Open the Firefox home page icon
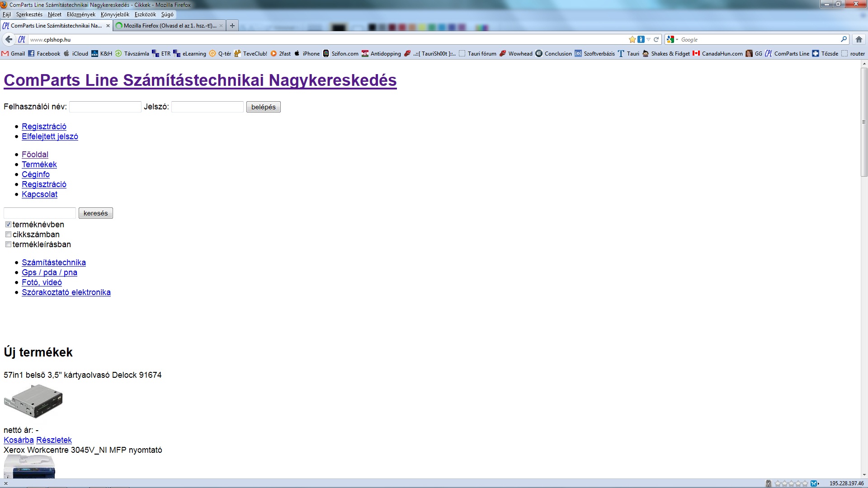 pyautogui.click(x=859, y=39)
